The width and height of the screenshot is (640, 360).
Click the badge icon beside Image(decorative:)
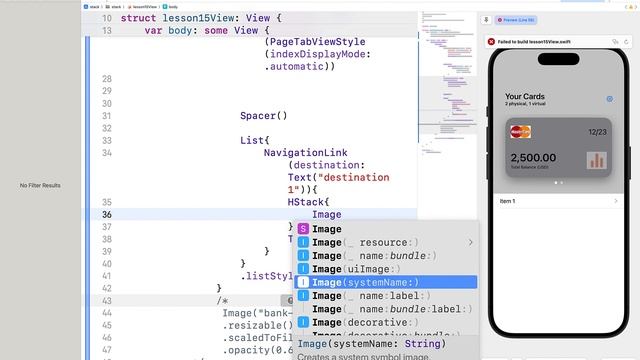303,322
